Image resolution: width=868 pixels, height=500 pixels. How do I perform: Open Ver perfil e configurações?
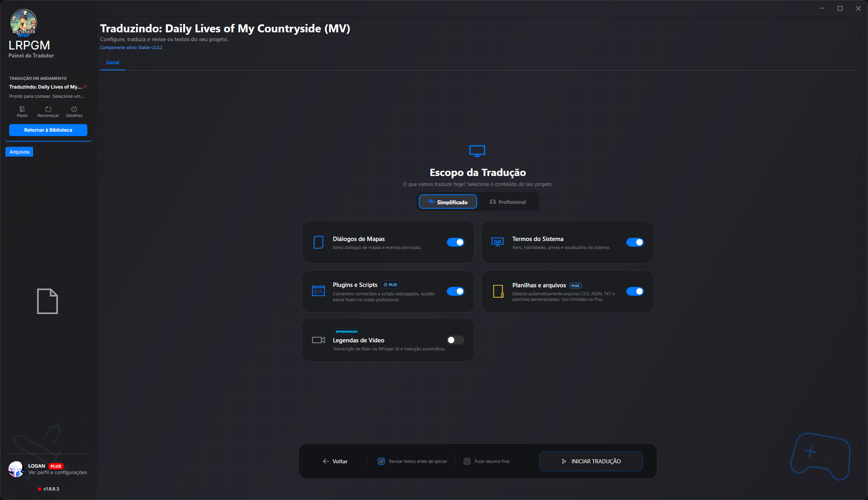(57, 472)
